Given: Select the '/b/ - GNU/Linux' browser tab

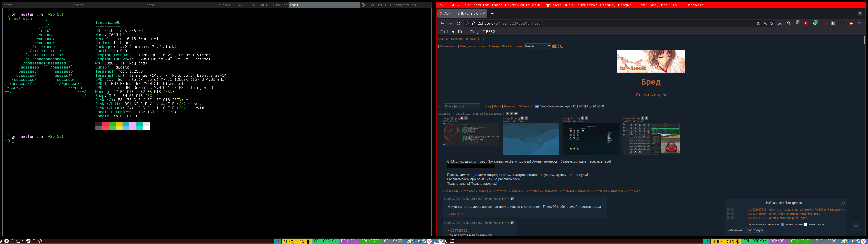Looking at the screenshot, I should (462, 14).
